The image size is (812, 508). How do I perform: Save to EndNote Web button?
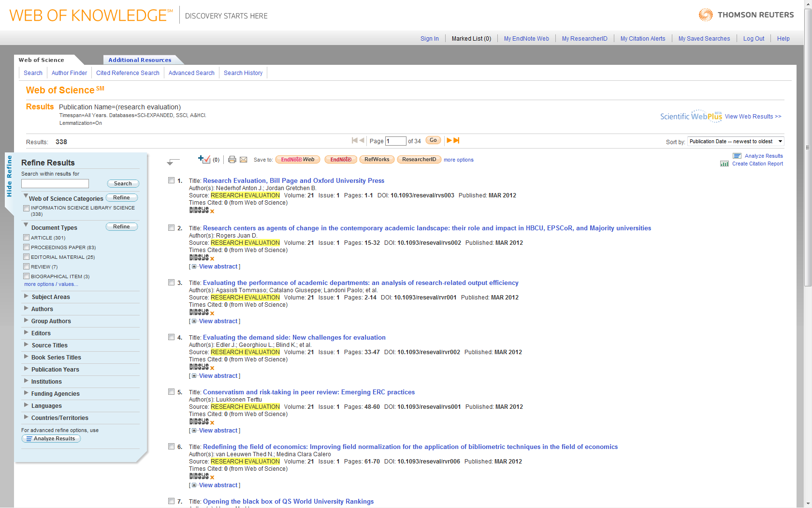298,160
